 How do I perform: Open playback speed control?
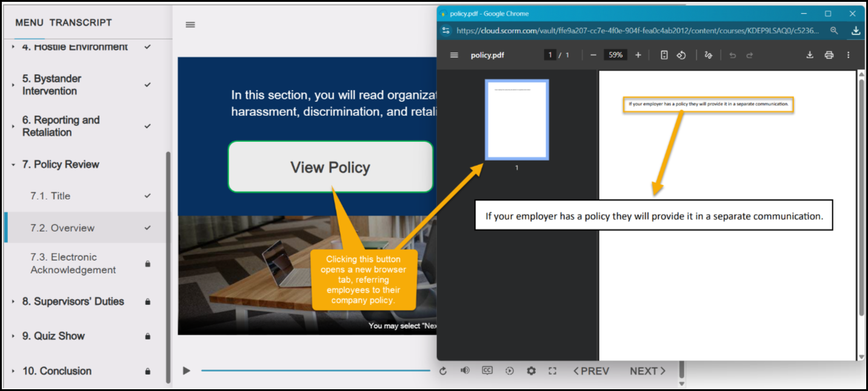510,371
